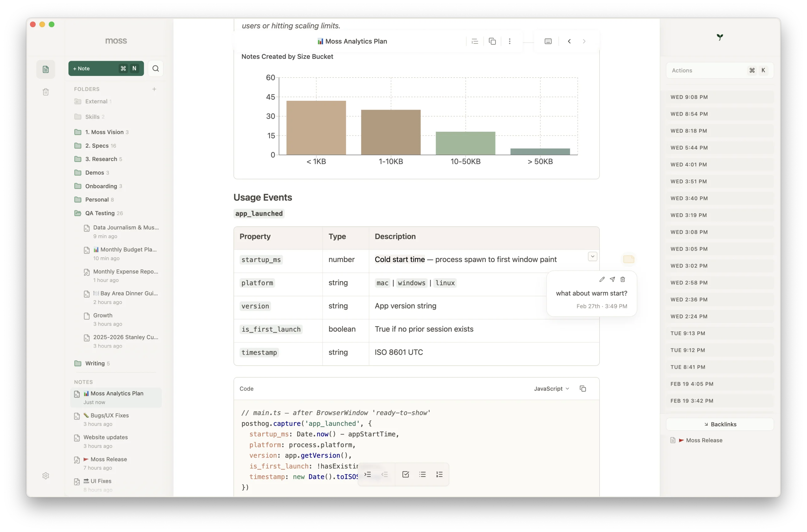Toggle checklist formatting in the toolbar
The height and width of the screenshot is (532, 807).
click(x=406, y=474)
